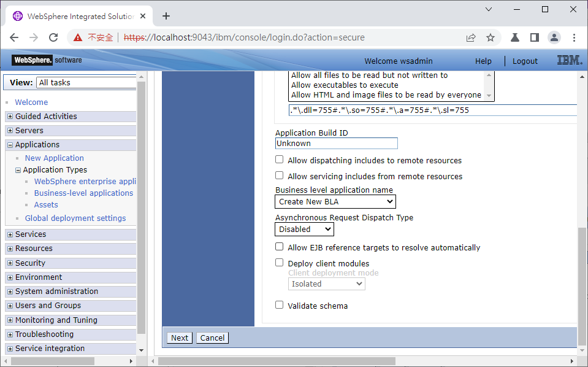Open Chrome three-dot menu
Viewport: 588px width, 367px height.
tap(574, 37)
